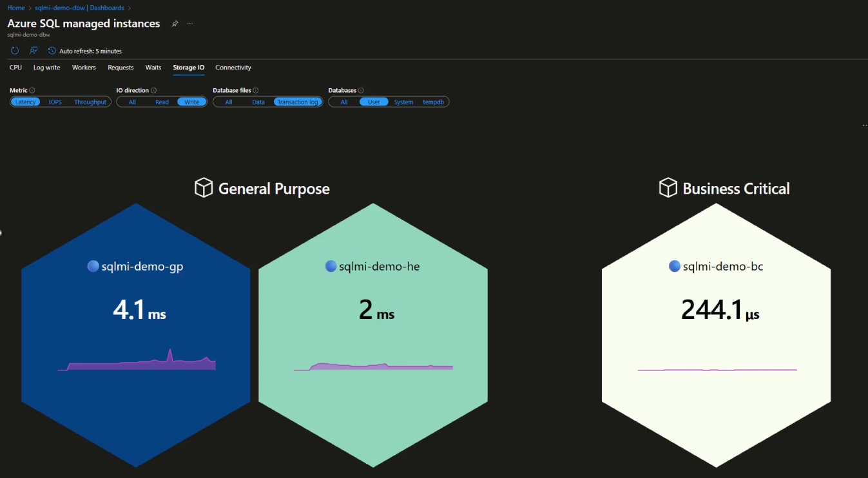The height and width of the screenshot is (478, 868).
Task: Click the 244.1 µs latency value
Action: 720,311
